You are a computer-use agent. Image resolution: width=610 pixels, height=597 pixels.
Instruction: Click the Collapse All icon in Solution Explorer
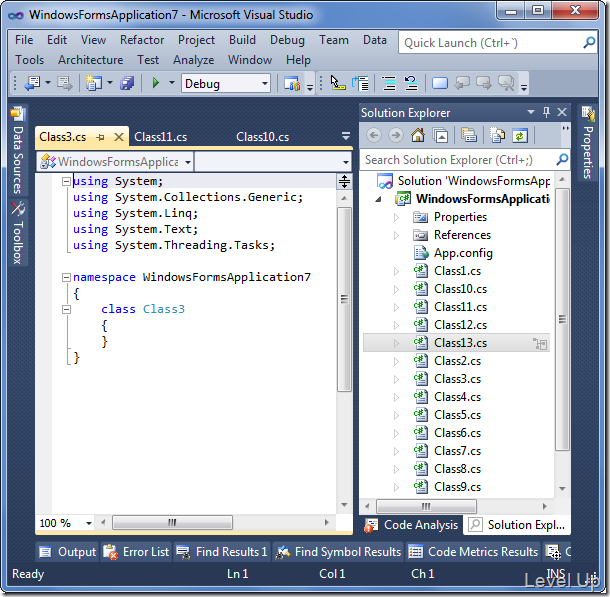pos(440,135)
